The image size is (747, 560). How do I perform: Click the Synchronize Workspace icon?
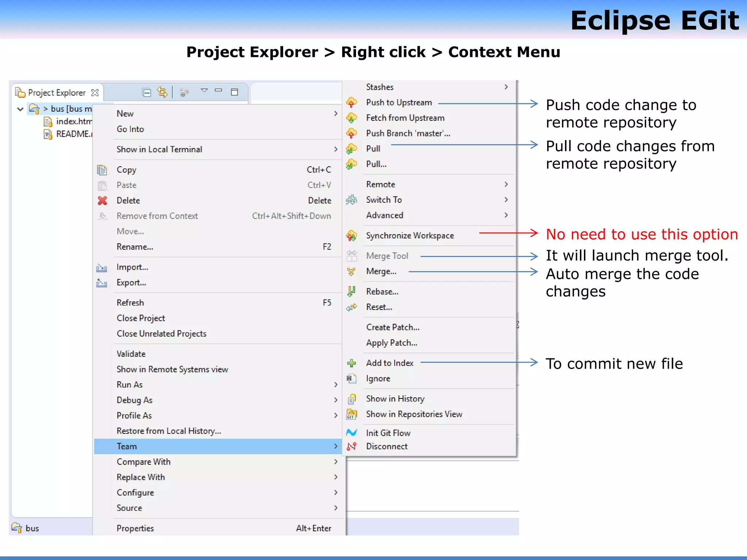(x=351, y=236)
